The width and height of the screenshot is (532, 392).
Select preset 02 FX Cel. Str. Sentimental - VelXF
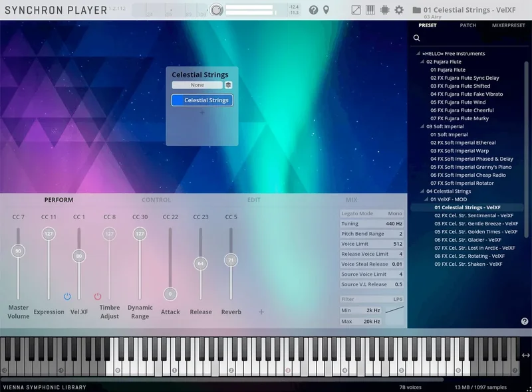[473, 216]
